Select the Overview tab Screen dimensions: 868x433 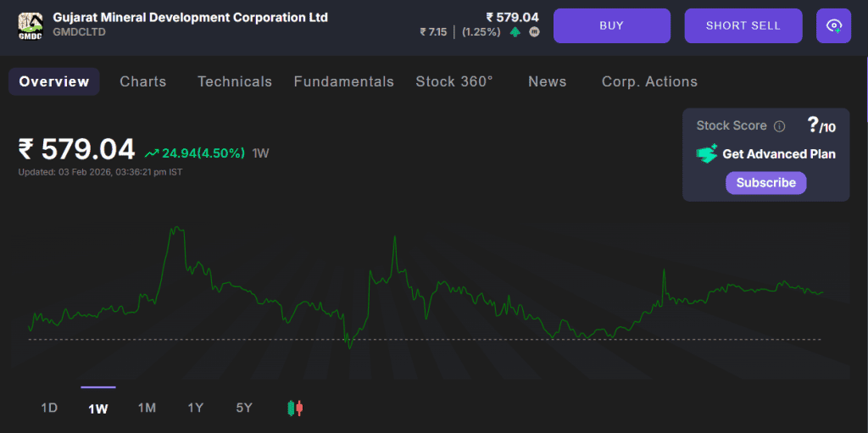pos(54,82)
